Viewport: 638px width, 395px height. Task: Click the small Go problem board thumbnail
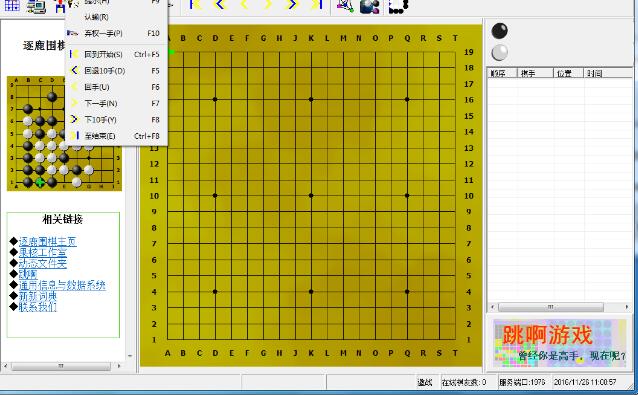pos(64,133)
